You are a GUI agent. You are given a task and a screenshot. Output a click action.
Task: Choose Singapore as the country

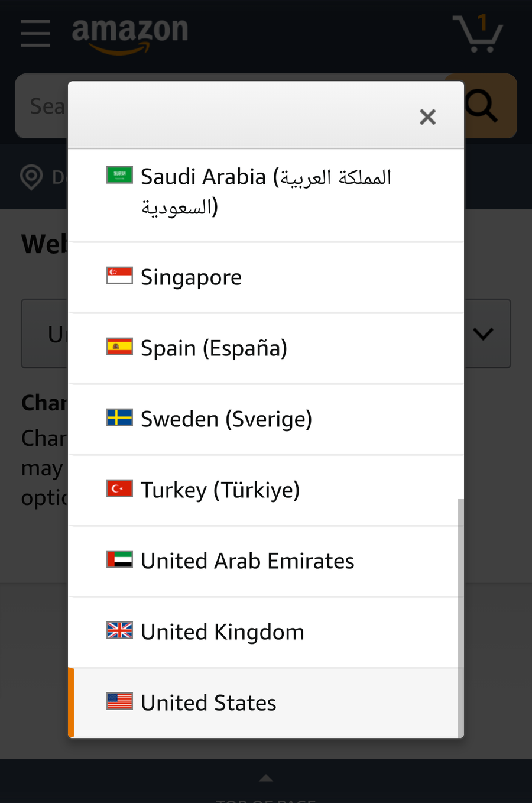266,277
